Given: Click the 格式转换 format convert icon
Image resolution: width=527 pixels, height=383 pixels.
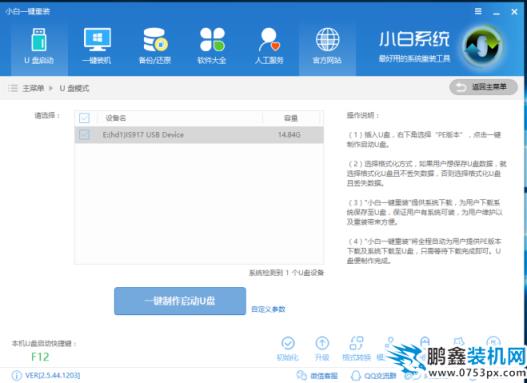Looking at the screenshot, I should coord(356,348).
